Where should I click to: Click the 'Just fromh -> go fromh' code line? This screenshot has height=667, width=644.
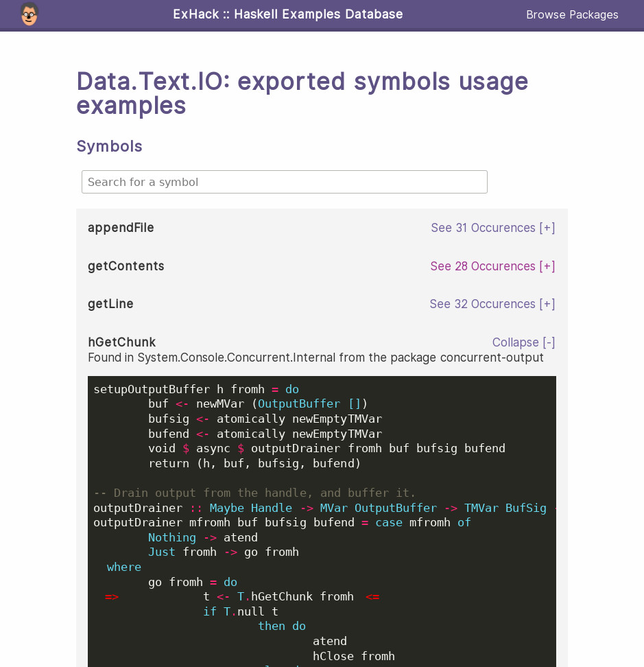[223, 552]
